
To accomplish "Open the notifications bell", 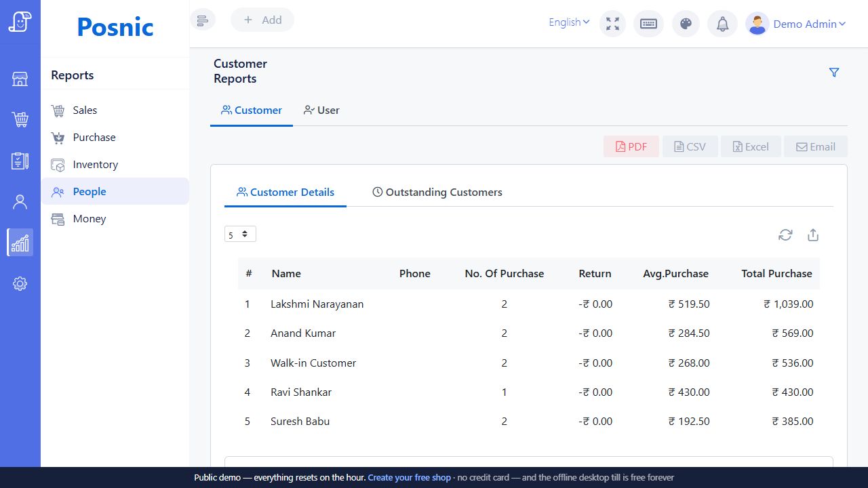I will 723,24.
